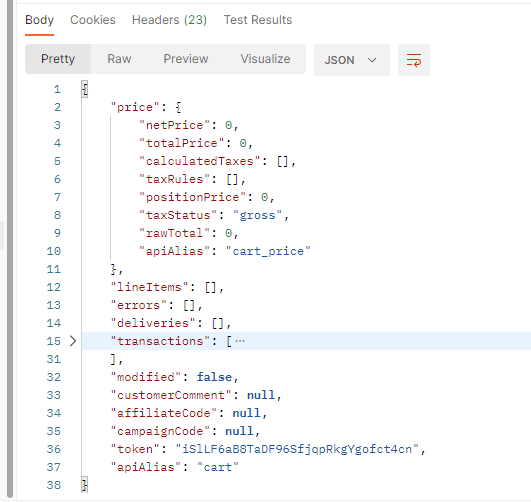
Task: Open the Headers (23) tab
Action: click(169, 20)
